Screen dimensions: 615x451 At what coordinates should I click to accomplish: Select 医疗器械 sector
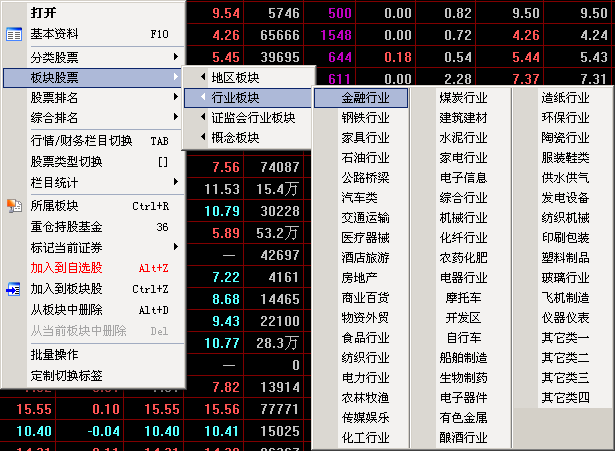coord(365,238)
